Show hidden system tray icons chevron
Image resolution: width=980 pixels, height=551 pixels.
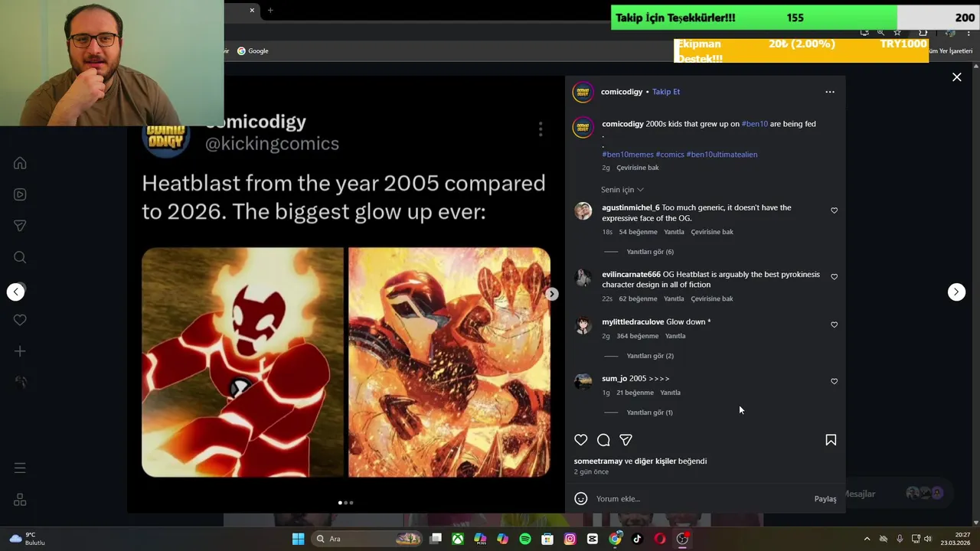(867, 539)
